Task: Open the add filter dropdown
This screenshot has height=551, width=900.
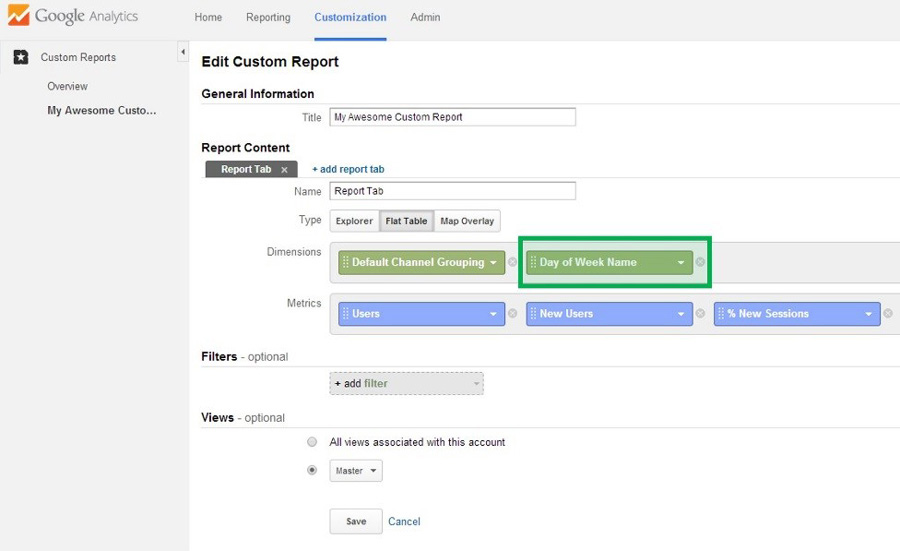Action: click(406, 384)
